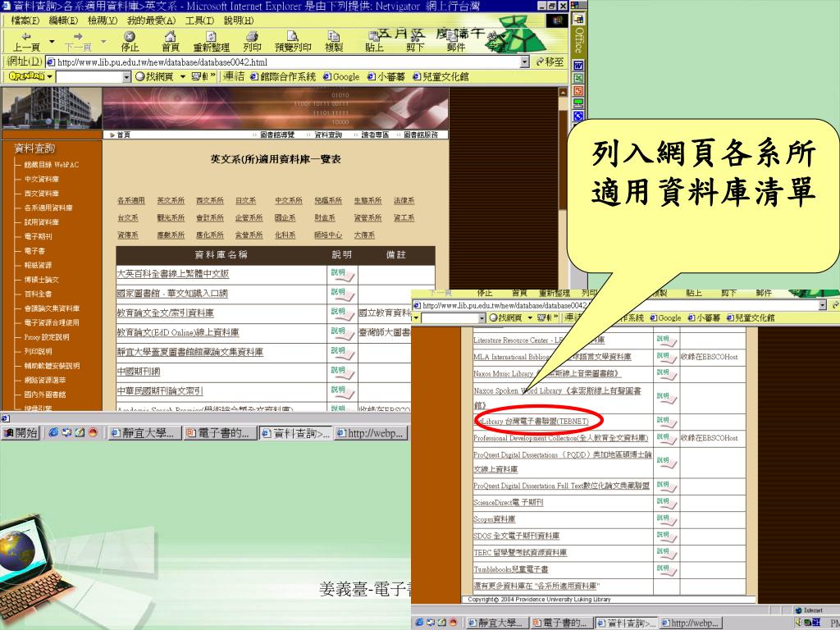Image resolution: width=840 pixels, height=630 pixels.
Task: Open the 說明(H) menu
Action: 239,21
